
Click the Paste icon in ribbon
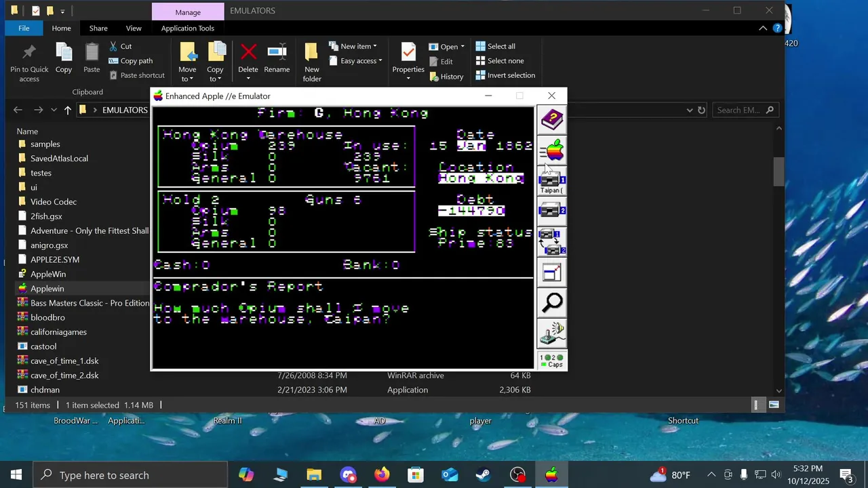point(92,58)
